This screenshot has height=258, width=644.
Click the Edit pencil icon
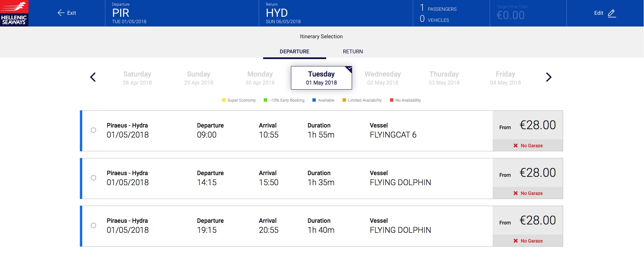tap(611, 13)
